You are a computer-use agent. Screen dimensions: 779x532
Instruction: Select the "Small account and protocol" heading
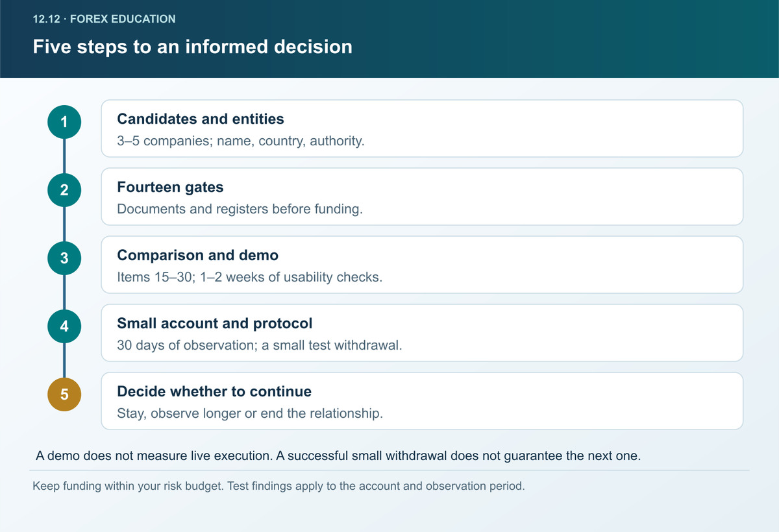tap(215, 323)
